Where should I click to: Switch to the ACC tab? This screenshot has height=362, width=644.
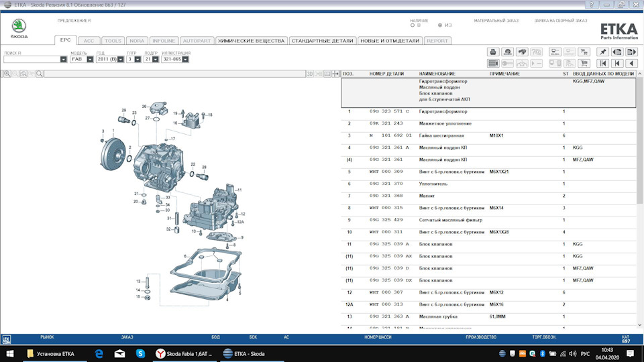click(89, 41)
